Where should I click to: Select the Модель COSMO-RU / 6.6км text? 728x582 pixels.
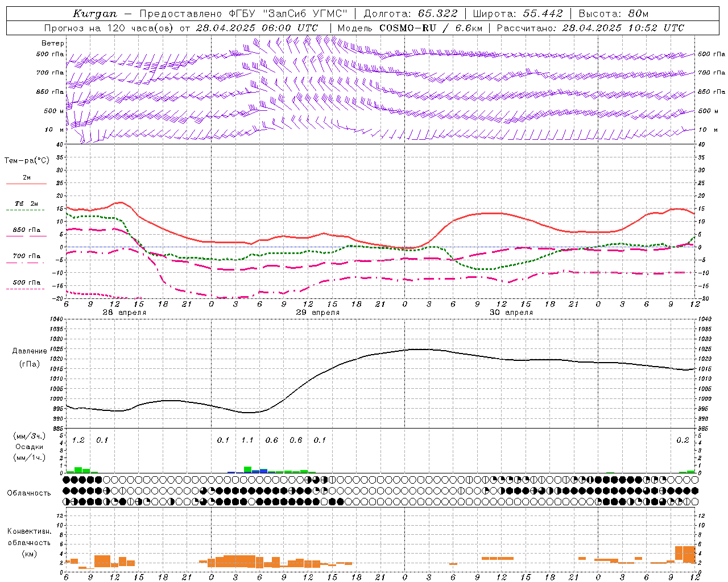tap(409, 28)
